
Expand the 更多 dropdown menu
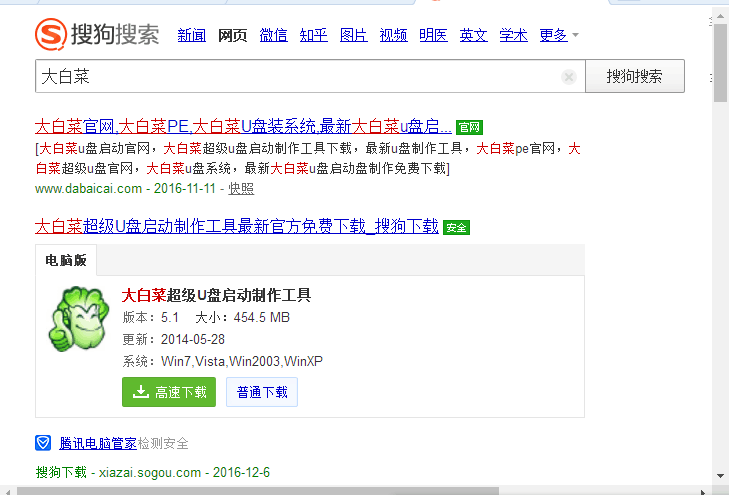[559, 35]
